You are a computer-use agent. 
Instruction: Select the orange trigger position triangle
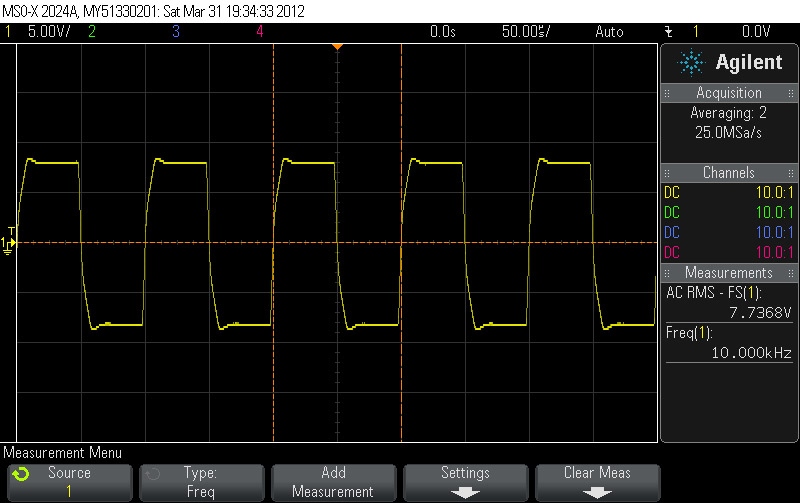(337, 47)
